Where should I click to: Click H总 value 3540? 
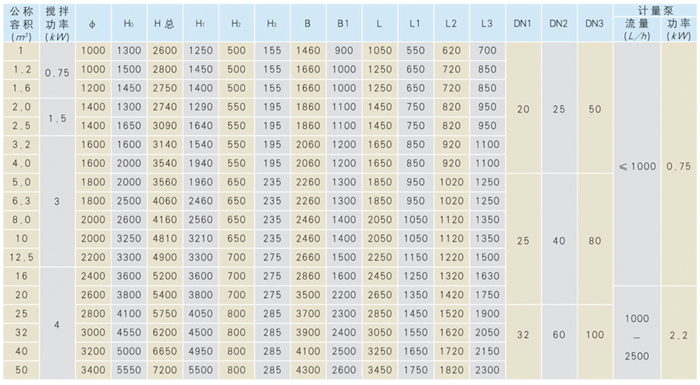click(x=164, y=163)
